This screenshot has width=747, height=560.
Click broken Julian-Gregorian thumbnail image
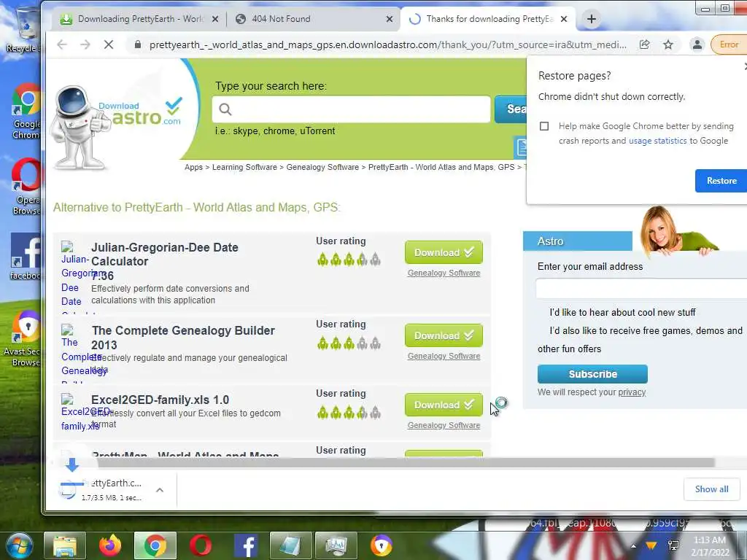[67, 246]
